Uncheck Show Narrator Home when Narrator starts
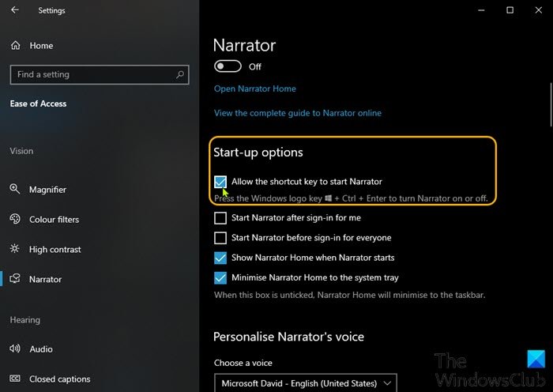The image size is (553, 392). [x=220, y=258]
